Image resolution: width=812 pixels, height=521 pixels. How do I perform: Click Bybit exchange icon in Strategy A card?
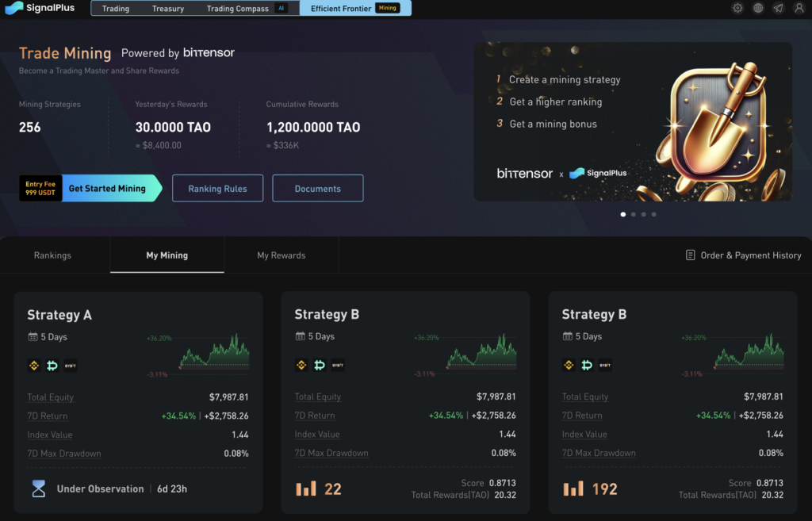(71, 366)
